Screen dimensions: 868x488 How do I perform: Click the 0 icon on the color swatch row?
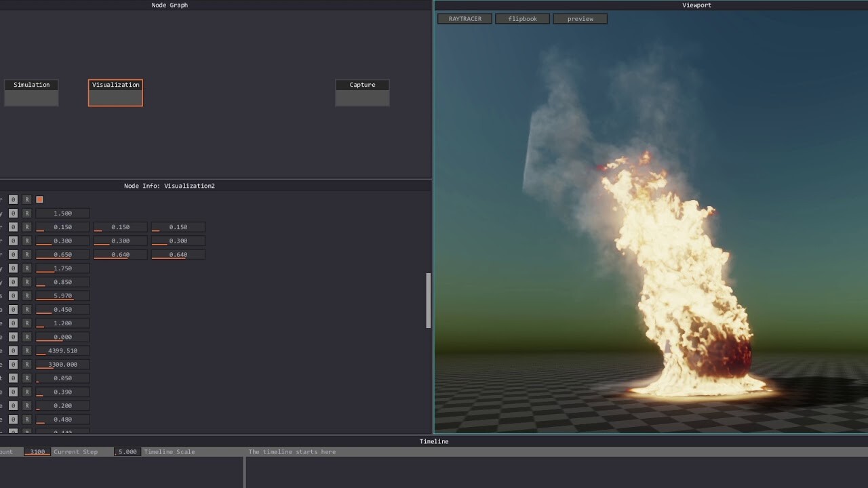coord(12,199)
